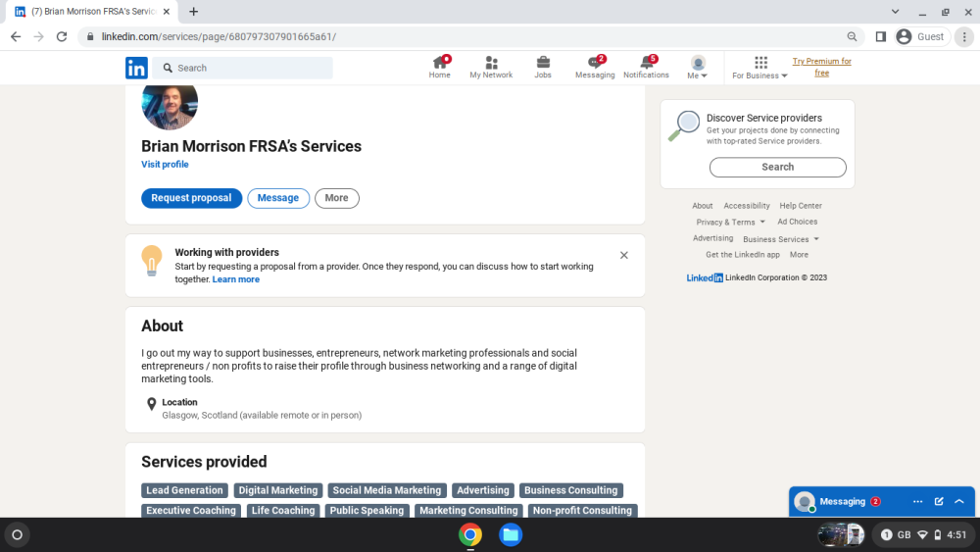Open the Jobs briefcase icon
Screen dimensions: 980x552
[543, 67]
